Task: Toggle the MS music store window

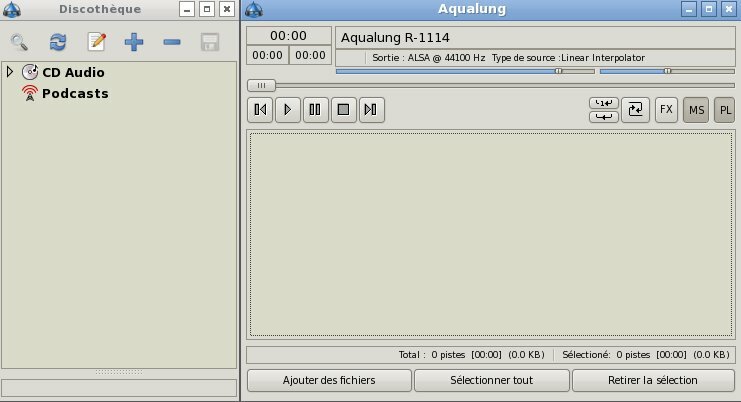Action: click(696, 110)
